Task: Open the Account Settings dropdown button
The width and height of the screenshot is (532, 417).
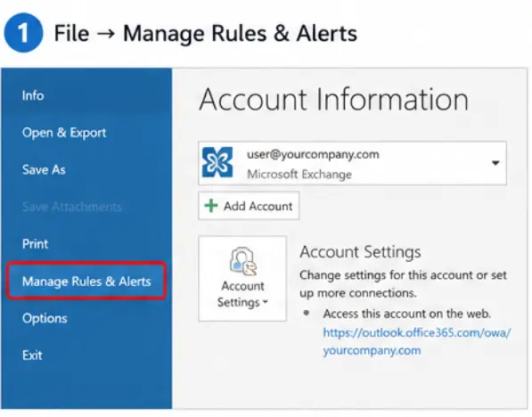Action: 242,279
